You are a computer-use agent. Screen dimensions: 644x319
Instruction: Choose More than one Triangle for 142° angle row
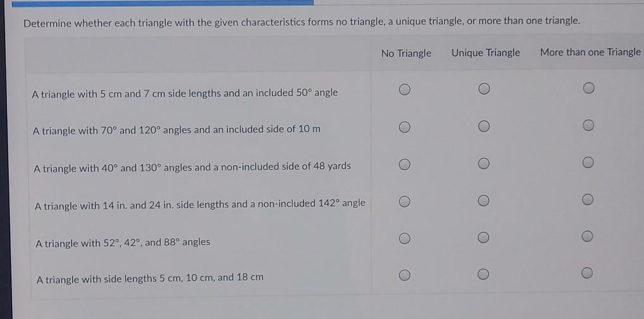click(588, 201)
